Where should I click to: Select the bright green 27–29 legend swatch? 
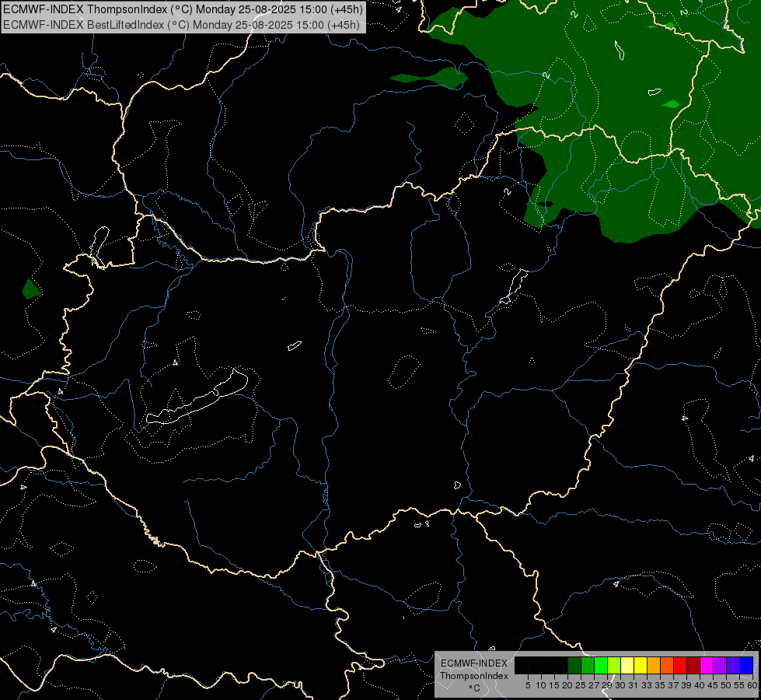(x=601, y=665)
